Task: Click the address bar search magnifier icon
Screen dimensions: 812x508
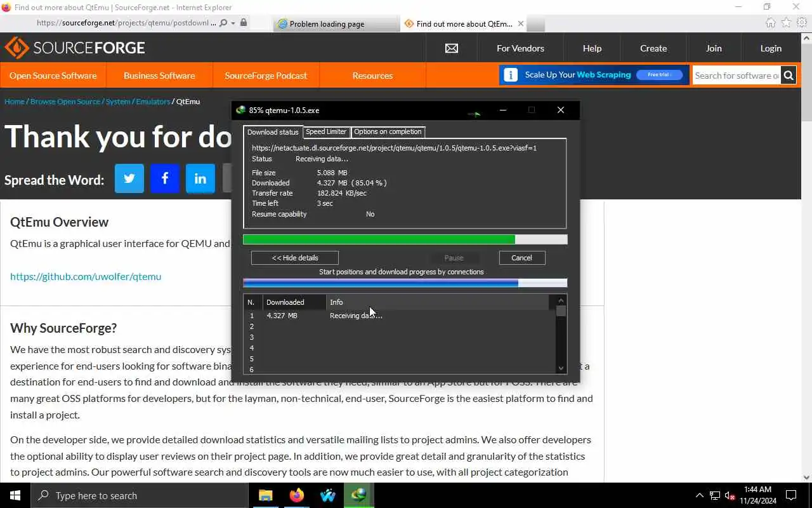Action: 223,23
